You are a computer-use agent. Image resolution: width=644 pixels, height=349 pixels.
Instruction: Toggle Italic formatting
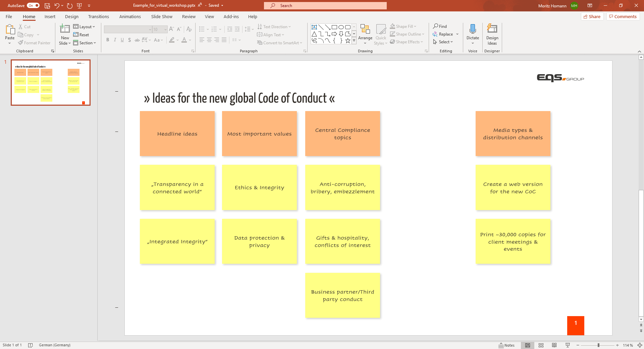point(115,40)
